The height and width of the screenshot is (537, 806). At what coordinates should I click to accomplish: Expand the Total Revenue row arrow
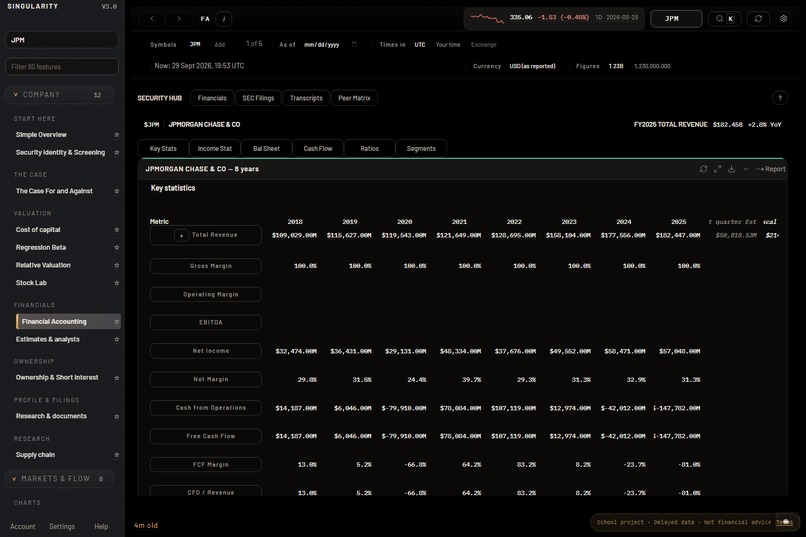pos(181,235)
